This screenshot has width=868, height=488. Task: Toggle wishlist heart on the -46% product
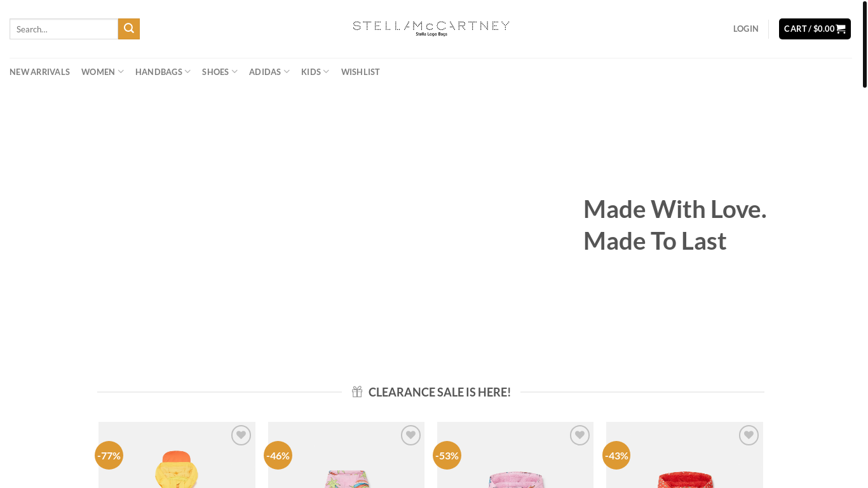pos(410,435)
